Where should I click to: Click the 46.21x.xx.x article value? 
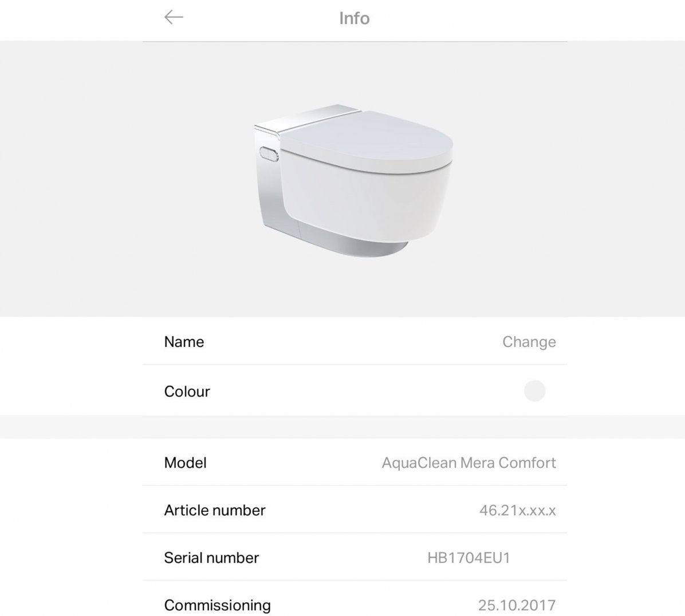pyautogui.click(x=517, y=510)
